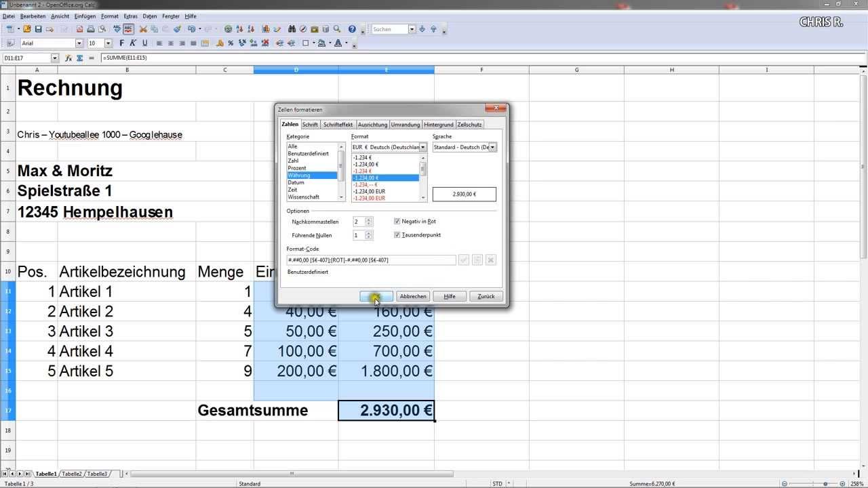Click the zoom magnifier toolbar icon
The image size is (868, 488).
(337, 29)
